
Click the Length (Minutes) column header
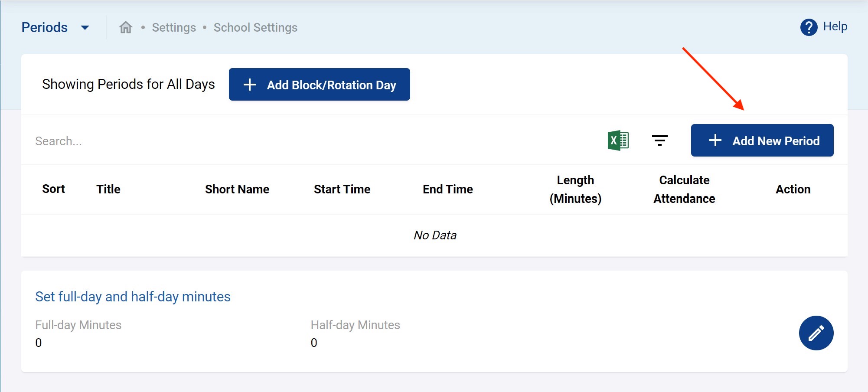(575, 189)
